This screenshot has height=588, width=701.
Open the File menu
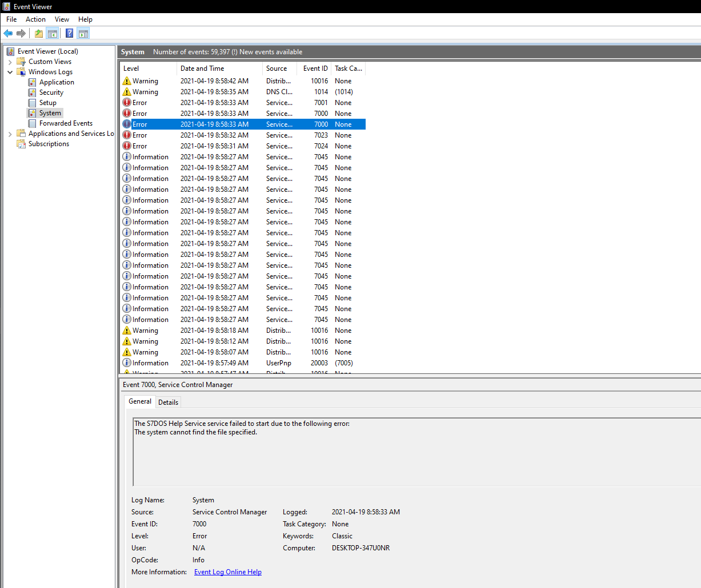11,19
